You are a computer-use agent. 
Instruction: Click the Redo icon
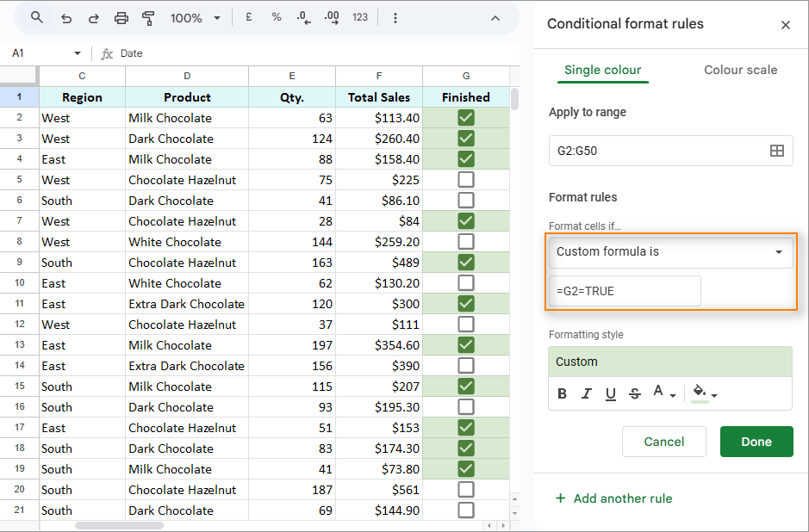tap(91, 17)
